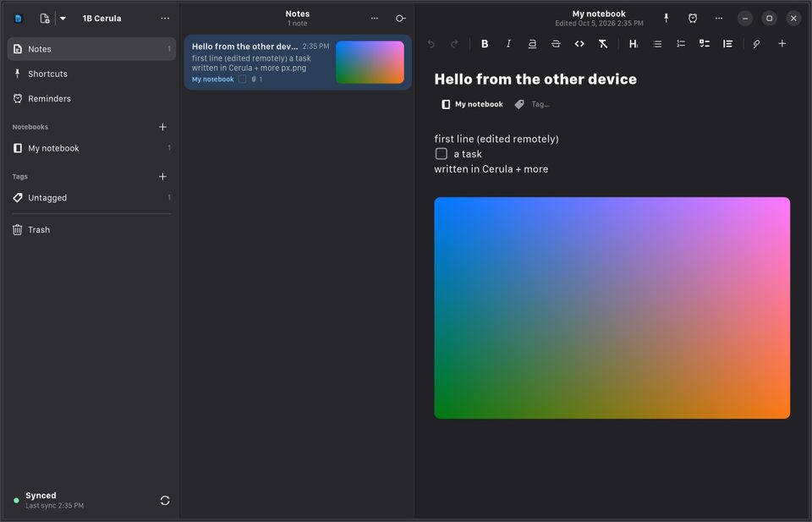
Task: Open the Notes section in the sidebar
Action: pos(91,49)
